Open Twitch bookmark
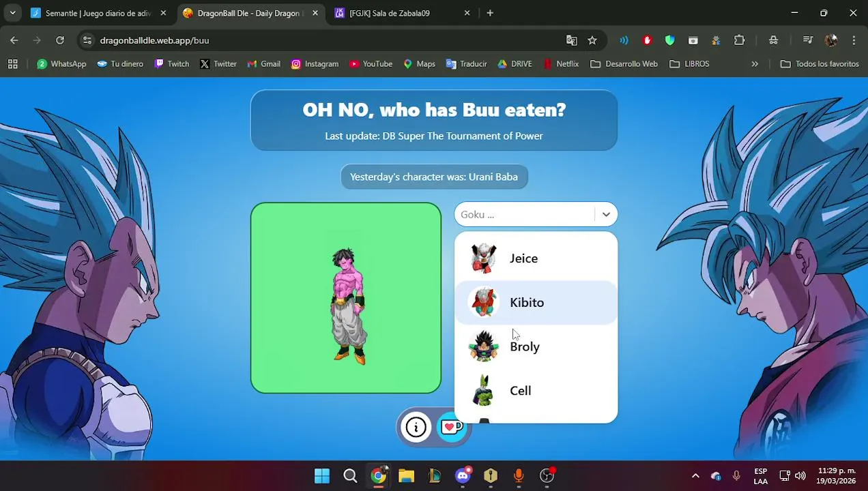This screenshot has width=868, height=491. pos(172,64)
